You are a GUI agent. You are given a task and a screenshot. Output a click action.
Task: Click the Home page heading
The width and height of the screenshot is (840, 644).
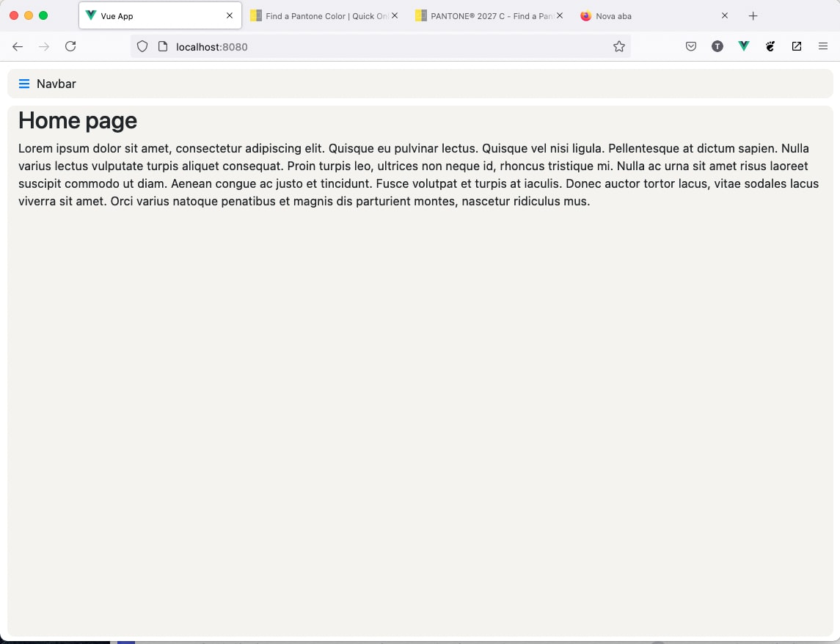(77, 120)
